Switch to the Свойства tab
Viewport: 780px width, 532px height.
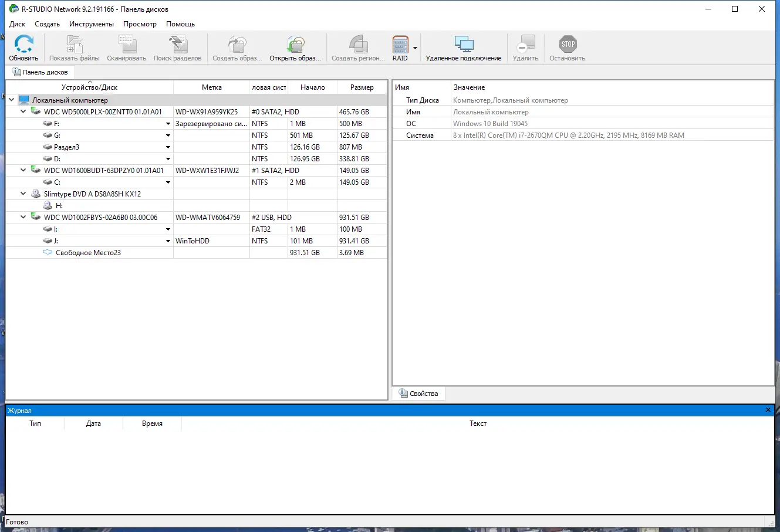point(418,393)
